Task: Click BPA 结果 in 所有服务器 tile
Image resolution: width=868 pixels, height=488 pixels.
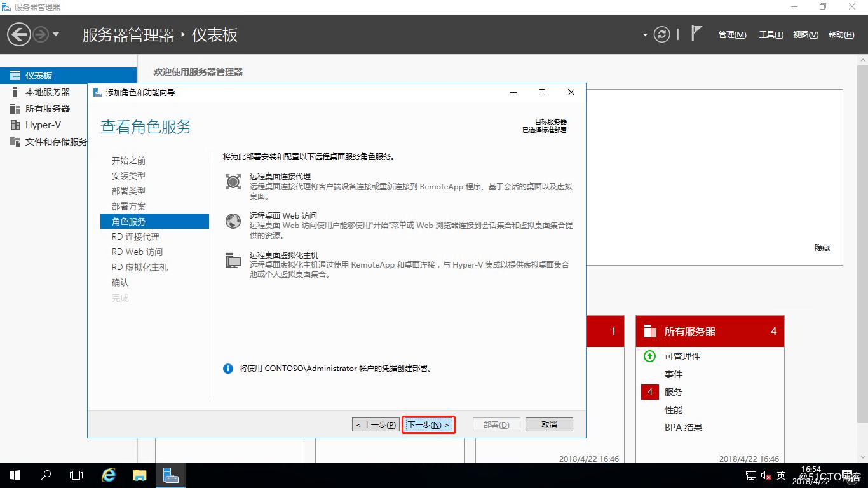Action: point(684,428)
